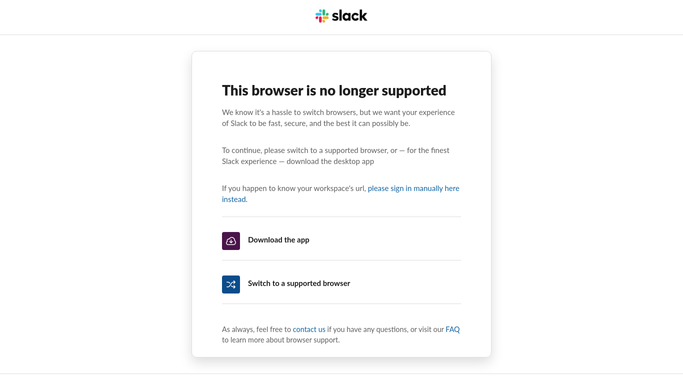683x384 pixels.
Task: Visit the FAQ link
Action: coord(453,330)
